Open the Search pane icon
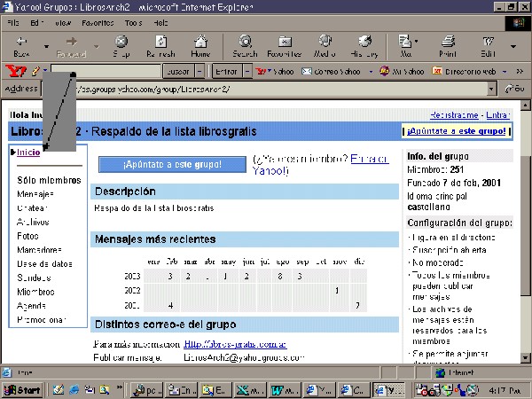Image resolution: width=532 pixels, height=399 pixels. [x=245, y=42]
